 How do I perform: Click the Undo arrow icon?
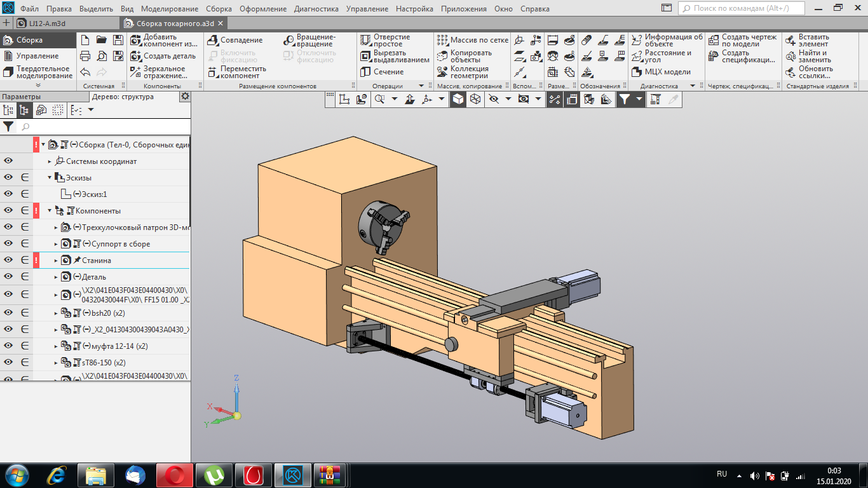[x=85, y=72]
